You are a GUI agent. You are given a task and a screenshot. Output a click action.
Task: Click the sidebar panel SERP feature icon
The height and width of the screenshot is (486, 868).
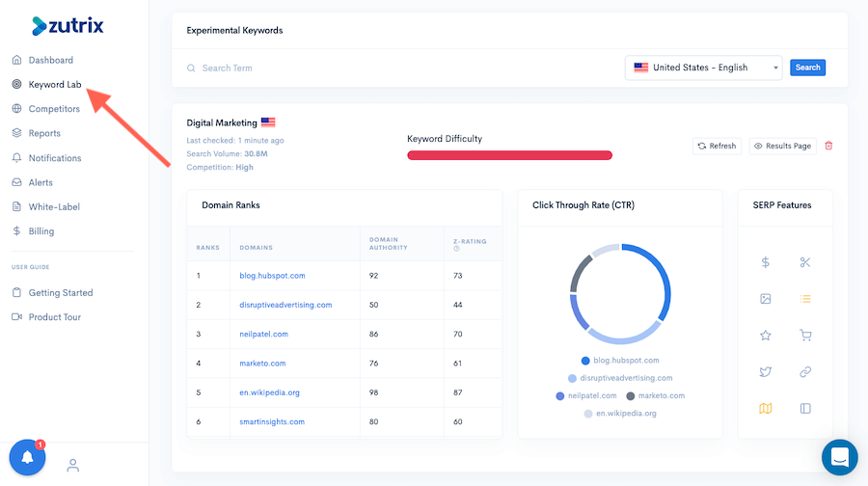(x=805, y=409)
